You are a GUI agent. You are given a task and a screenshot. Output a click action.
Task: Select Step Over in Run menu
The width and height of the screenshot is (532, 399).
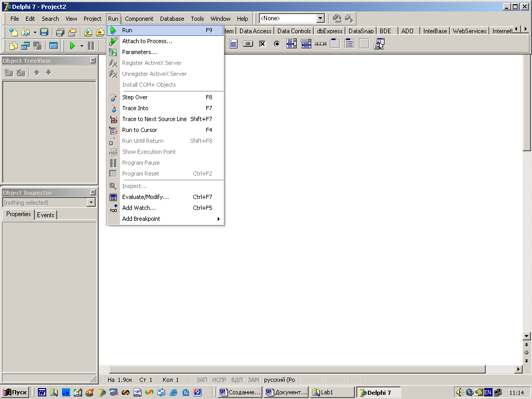166,97
